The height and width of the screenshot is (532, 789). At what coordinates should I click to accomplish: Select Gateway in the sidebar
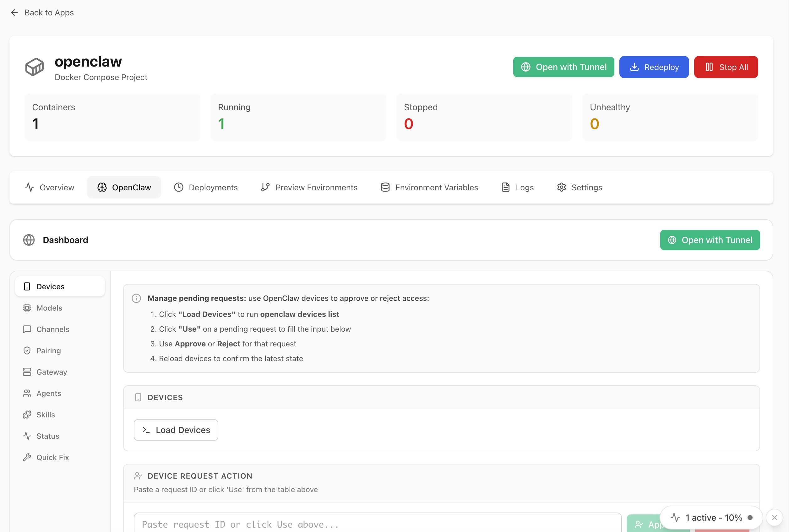(52, 372)
